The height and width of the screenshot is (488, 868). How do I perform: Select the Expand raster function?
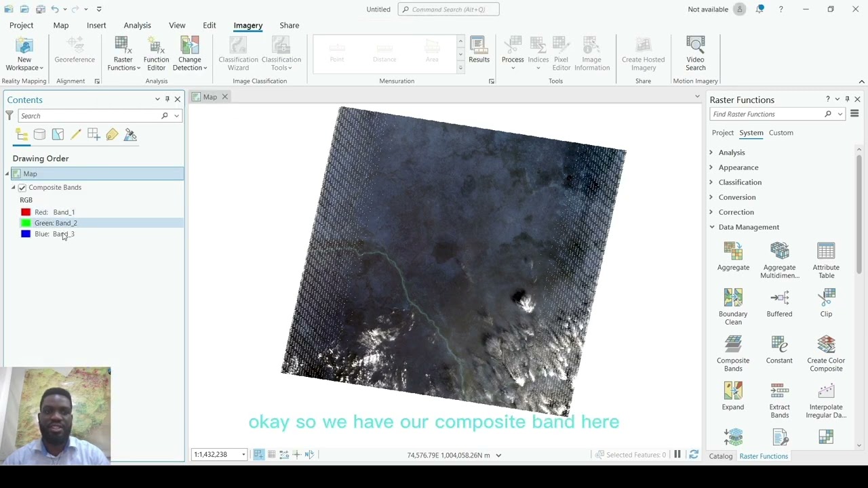(733, 397)
